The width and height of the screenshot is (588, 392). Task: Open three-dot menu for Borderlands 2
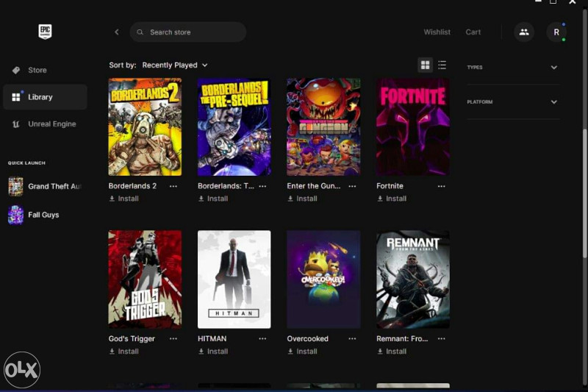(x=173, y=186)
